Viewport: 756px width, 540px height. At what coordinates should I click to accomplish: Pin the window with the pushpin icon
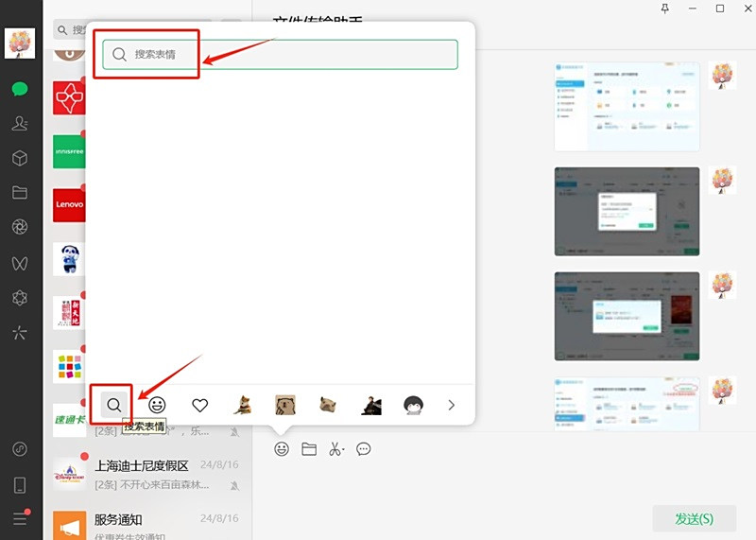click(x=664, y=9)
